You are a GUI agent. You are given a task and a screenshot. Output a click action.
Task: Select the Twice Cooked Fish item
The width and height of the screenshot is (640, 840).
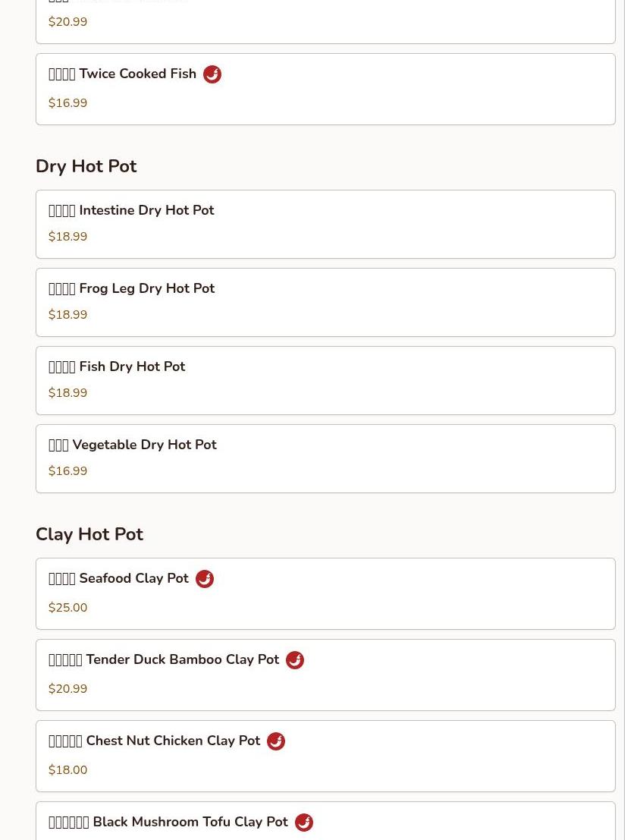pos(325,89)
